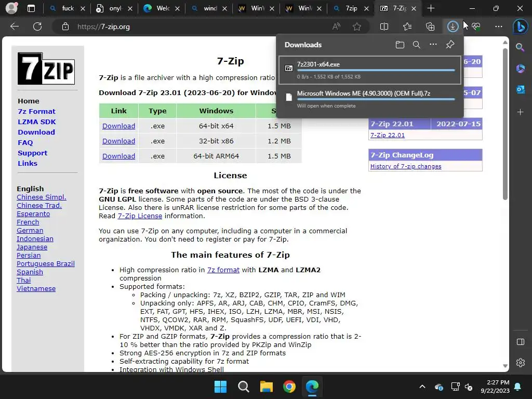Open the profile avatar icon
This screenshot has height=399, width=532.
tap(11, 8)
